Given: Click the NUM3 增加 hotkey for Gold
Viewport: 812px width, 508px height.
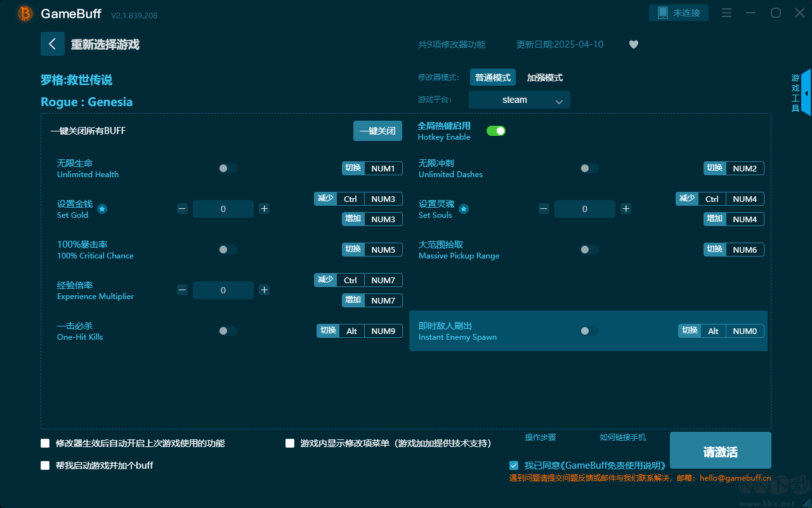Looking at the screenshot, I should point(372,219).
